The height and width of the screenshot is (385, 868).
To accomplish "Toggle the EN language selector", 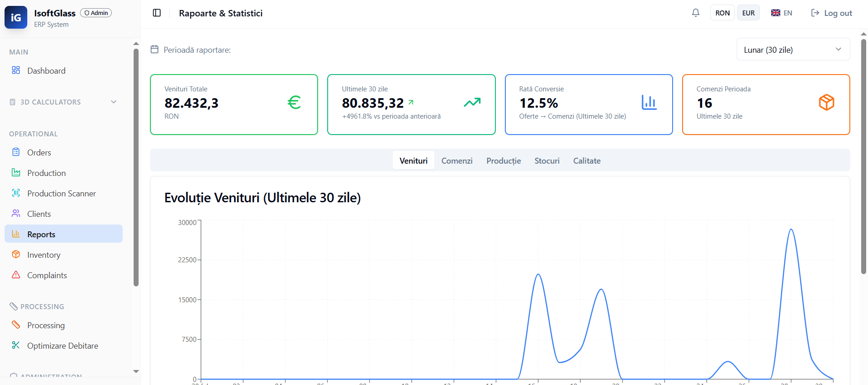I will tap(782, 13).
